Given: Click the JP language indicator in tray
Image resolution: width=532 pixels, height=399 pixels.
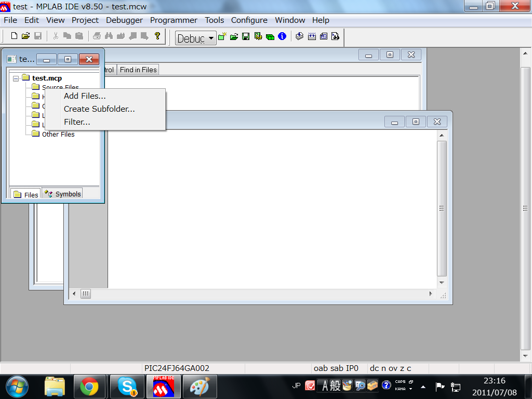Looking at the screenshot, I should [296, 386].
